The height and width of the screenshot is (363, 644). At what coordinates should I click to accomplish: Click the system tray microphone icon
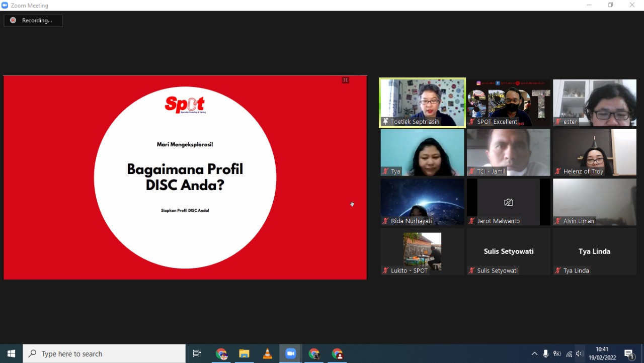point(546,353)
